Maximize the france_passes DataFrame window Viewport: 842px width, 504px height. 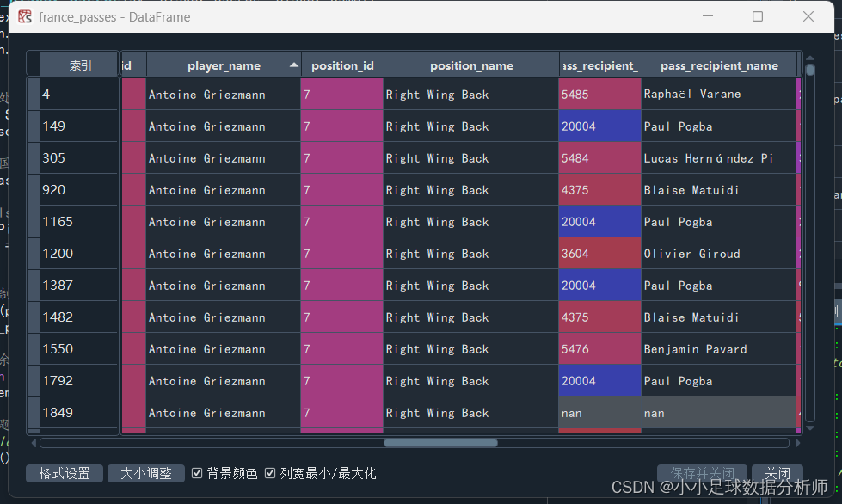coord(758,16)
